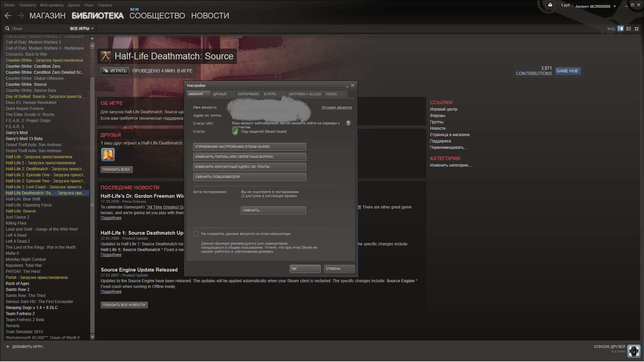644x362 pixels.
Task: Minimize the Settings dialog
Action: (x=347, y=86)
